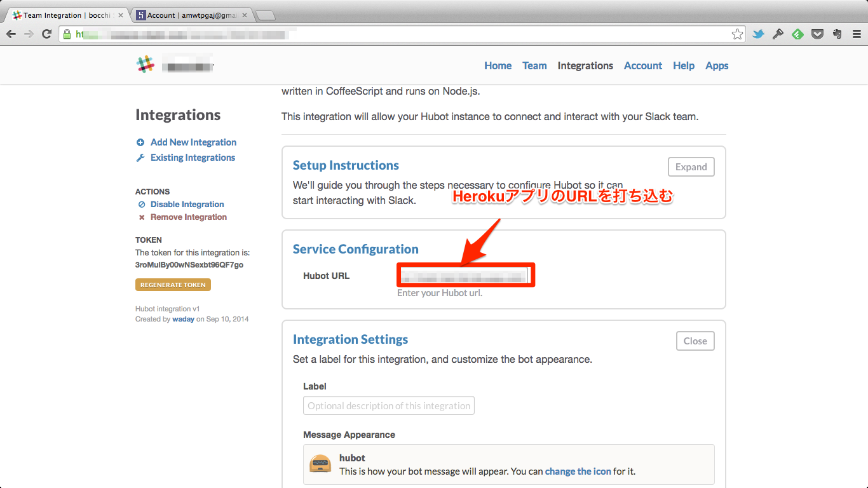Focus the browser address bar
This screenshot has height=488, width=868.
pos(402,34)
